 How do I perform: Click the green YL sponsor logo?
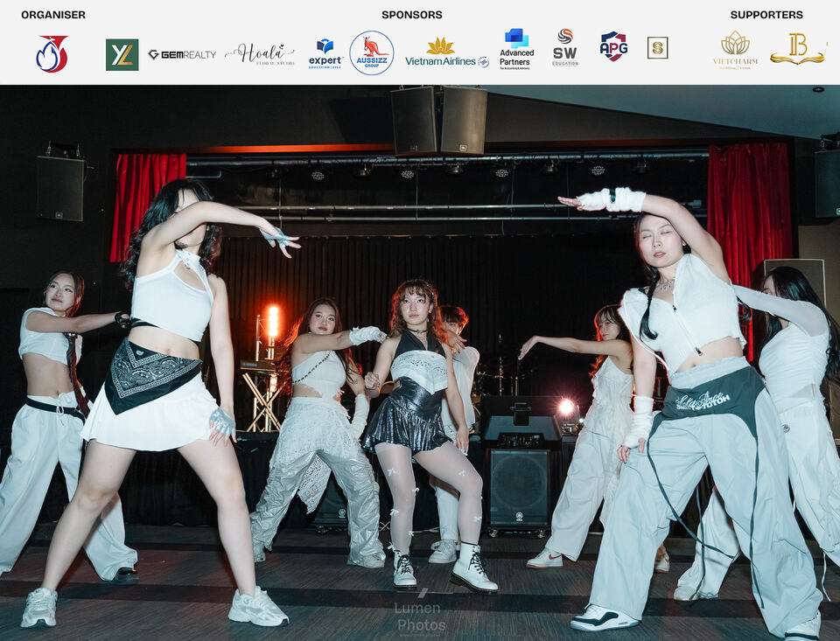point(122,54)
